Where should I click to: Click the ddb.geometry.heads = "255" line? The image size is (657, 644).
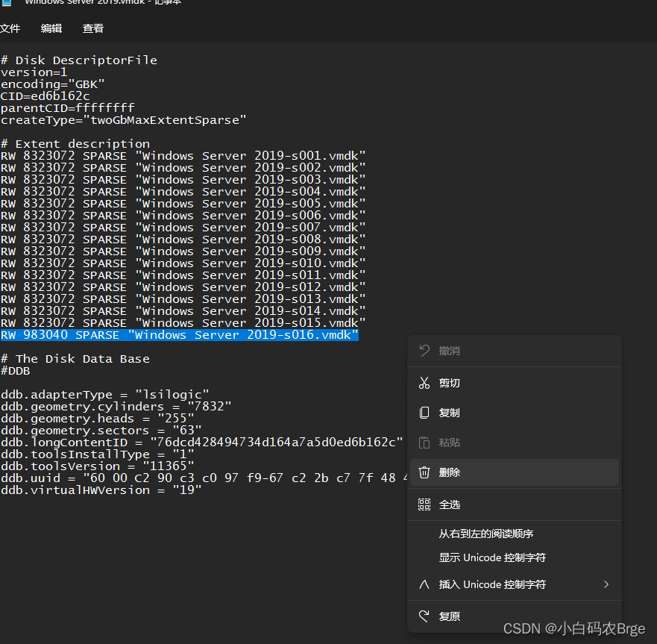coord(97,419)
